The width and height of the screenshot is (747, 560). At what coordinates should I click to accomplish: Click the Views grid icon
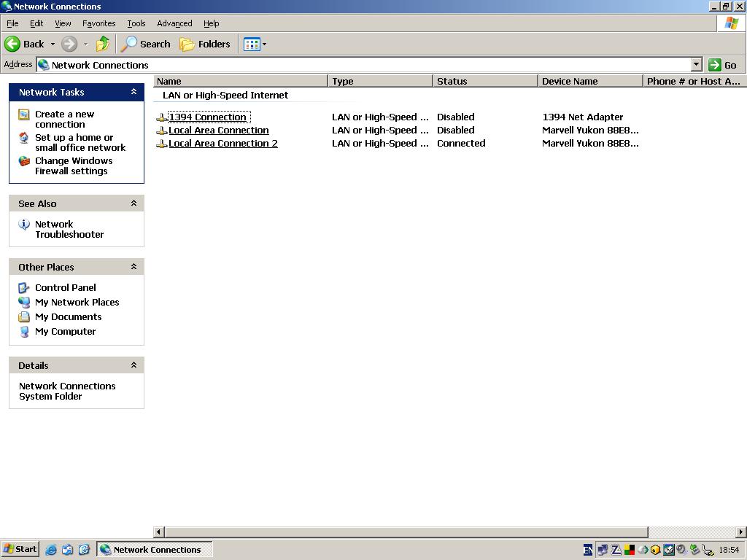point(252,44)
